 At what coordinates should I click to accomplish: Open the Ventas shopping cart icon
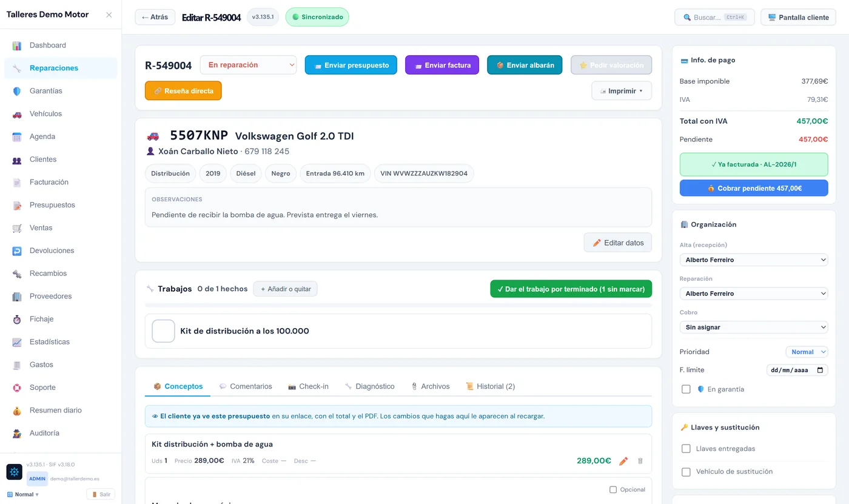[x=17, y=228]
